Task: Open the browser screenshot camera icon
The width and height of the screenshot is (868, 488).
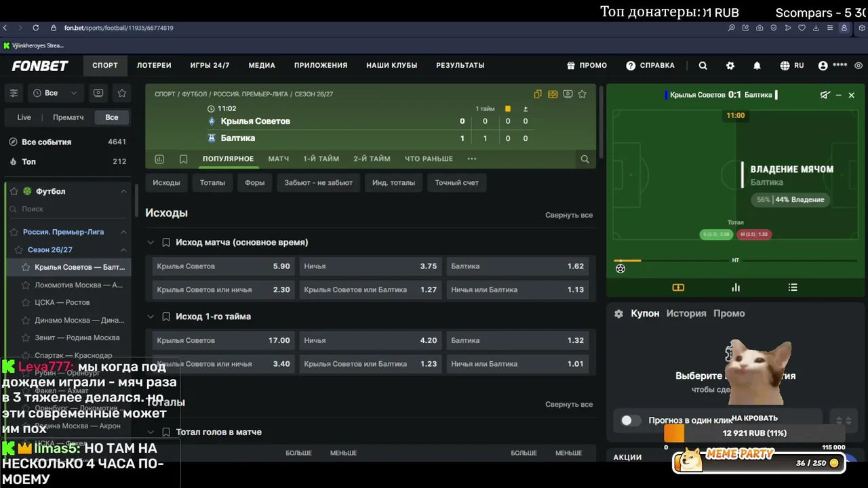Action: [759, 28]
